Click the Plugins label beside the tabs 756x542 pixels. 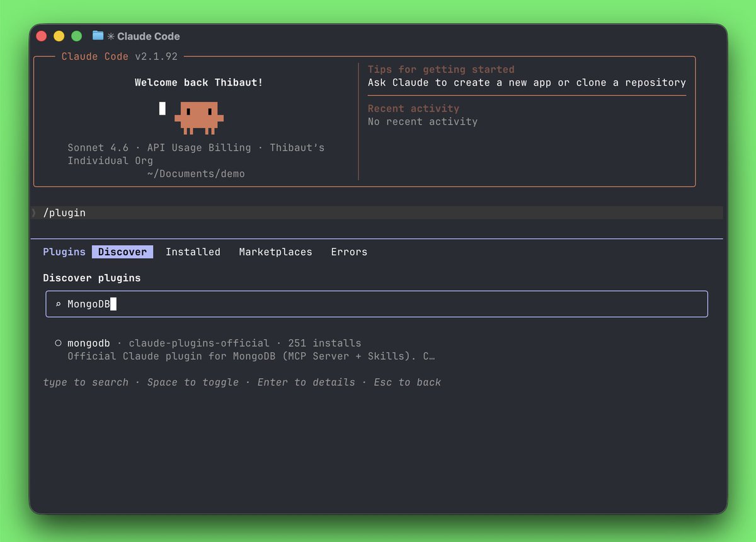click(64, 252)
